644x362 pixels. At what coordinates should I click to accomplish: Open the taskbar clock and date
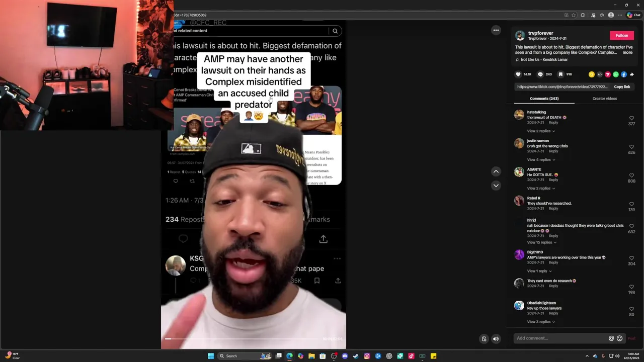[x=631, y=356]
